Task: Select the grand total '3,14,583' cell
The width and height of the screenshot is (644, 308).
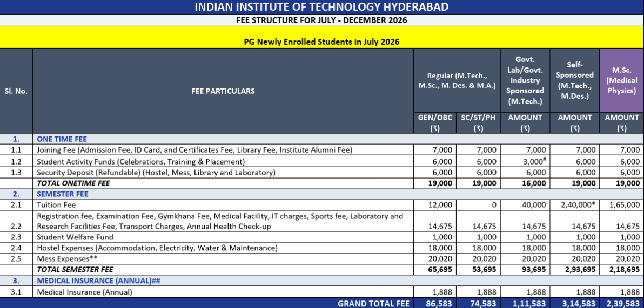Action: pyautogui.click(x=578, y=304)
